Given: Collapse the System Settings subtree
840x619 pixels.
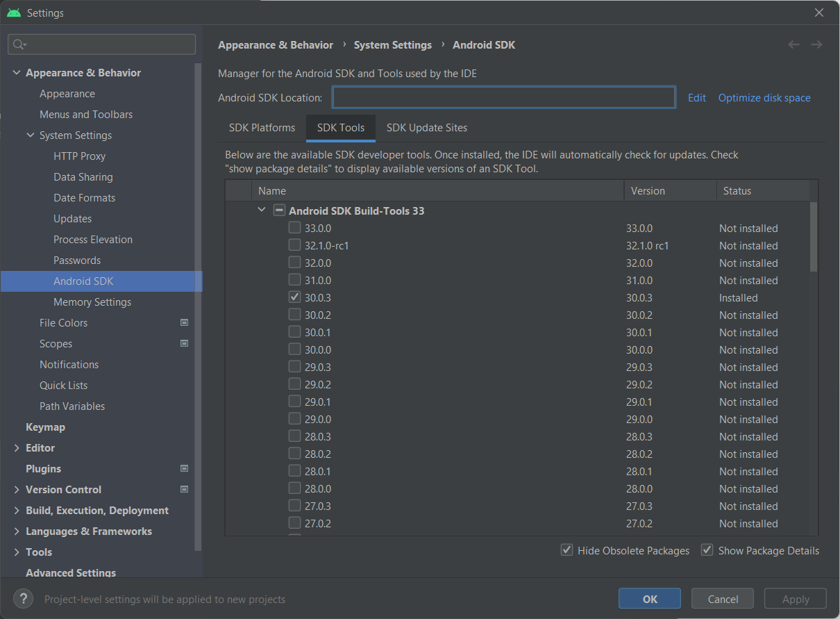Looking at the screenshot, I should (31, 135).
